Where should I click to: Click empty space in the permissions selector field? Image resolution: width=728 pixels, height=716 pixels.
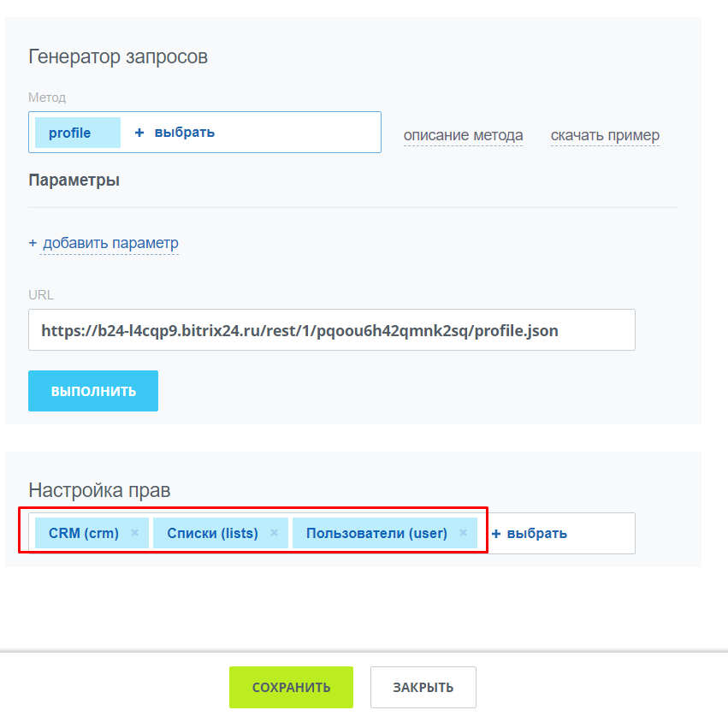coord(603,533)
